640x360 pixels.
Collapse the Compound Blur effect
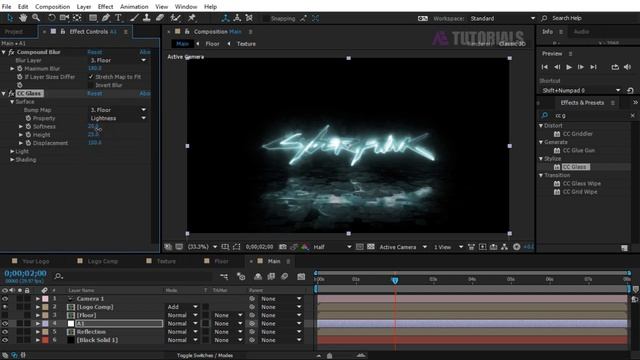[4, 52]
